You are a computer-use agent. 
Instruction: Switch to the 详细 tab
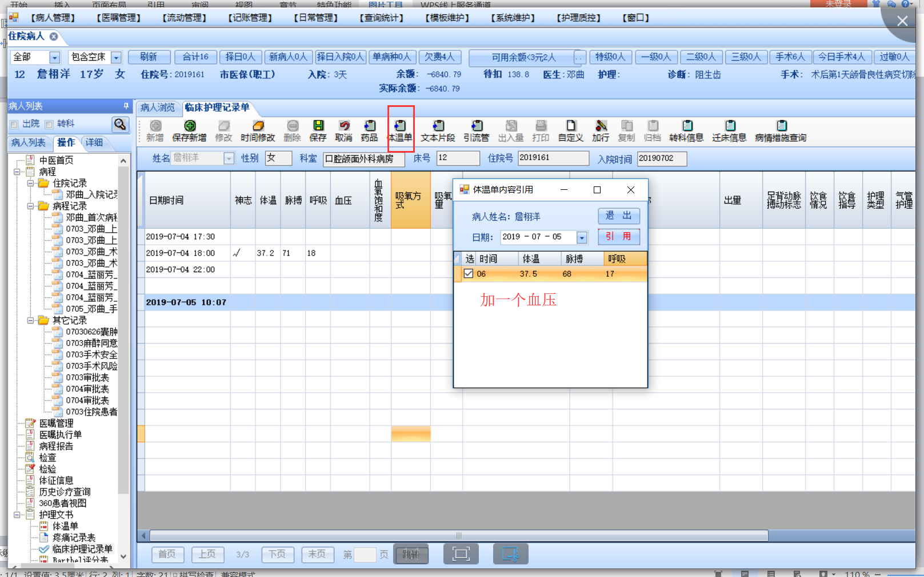(x=94, y=142)
